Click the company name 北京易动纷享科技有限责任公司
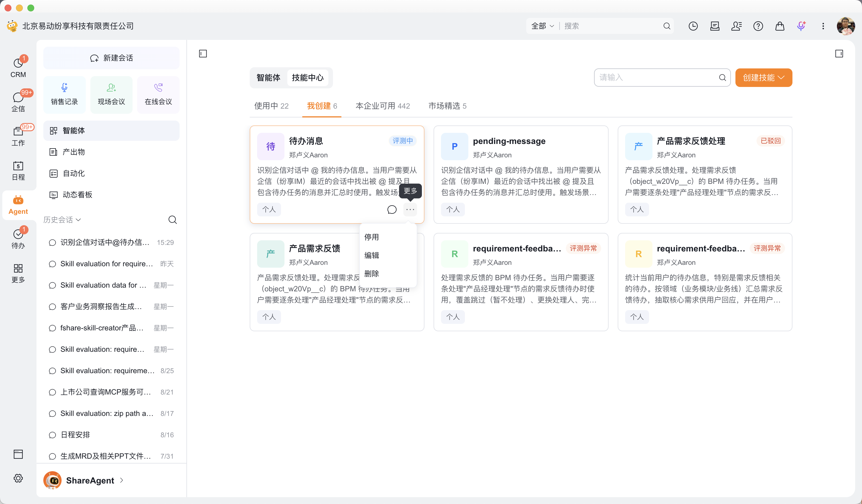 pos(78,26)
